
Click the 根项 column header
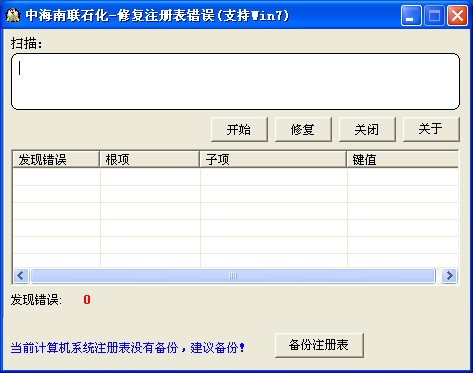pos(149,159)
